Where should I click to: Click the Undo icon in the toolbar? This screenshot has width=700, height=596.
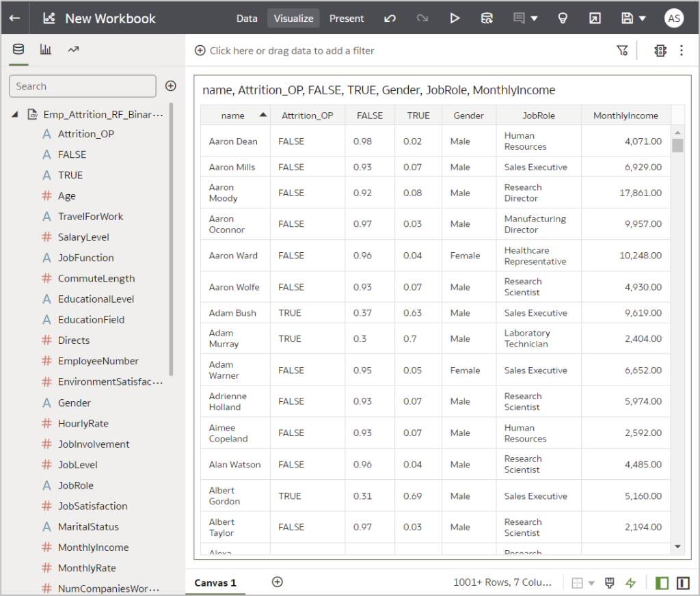pyautogui.click(x=390, y=18)
